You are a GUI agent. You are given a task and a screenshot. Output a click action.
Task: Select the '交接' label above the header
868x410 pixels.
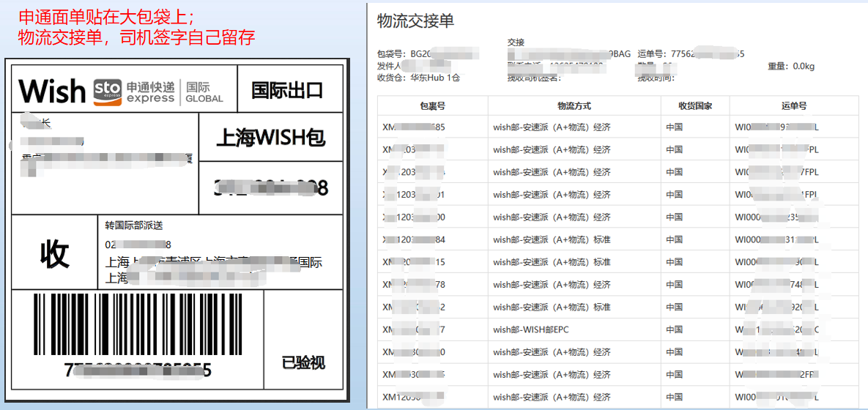[x=516, y=42]
